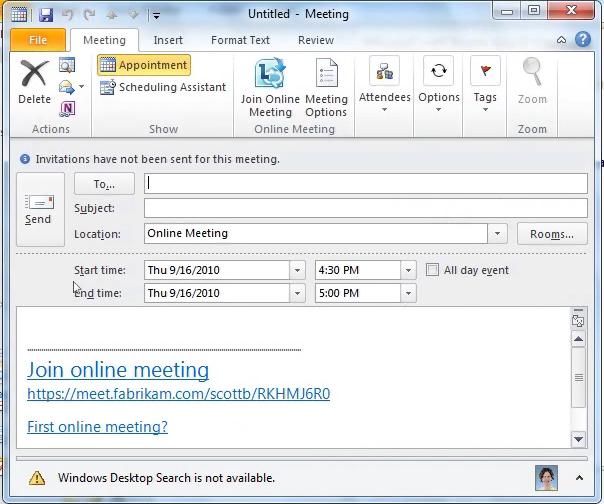Send meeting to OneNote icon
The height and width of the screenshot is (504, 604).
tap(67, 109)
